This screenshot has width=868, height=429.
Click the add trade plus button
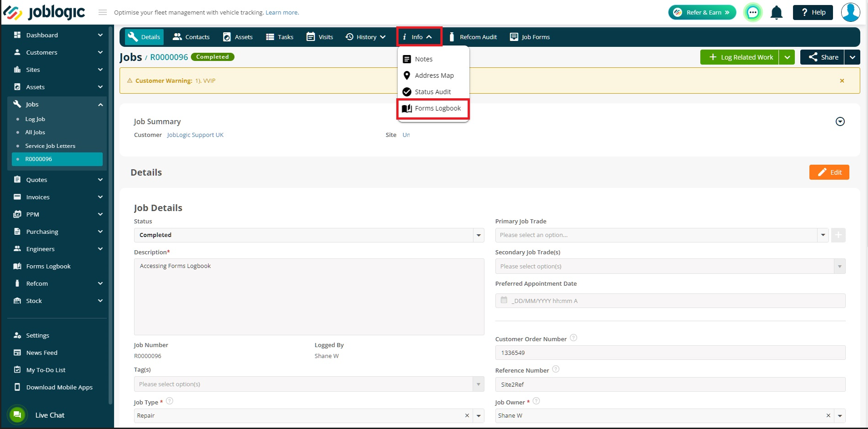click(x=838, y=235)
